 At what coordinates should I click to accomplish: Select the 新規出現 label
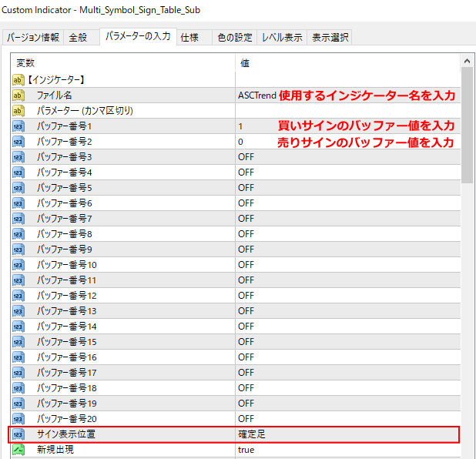(x=55, y=450)
